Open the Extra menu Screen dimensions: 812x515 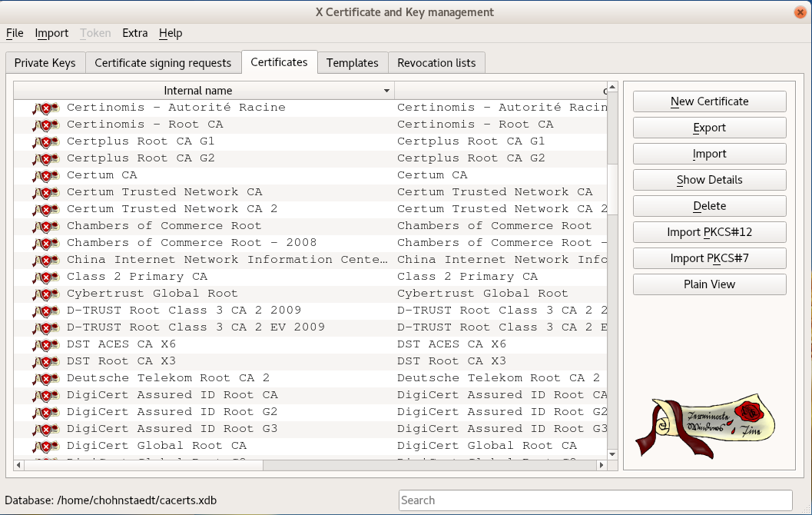pyautogui.click(x=134, y=33)
